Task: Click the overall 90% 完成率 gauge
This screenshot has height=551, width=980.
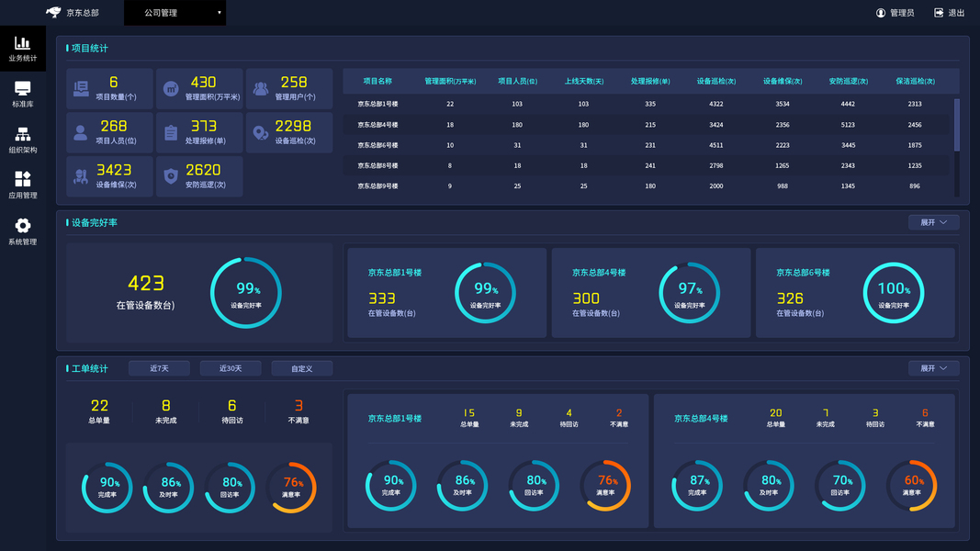Action: coord(107,488)
